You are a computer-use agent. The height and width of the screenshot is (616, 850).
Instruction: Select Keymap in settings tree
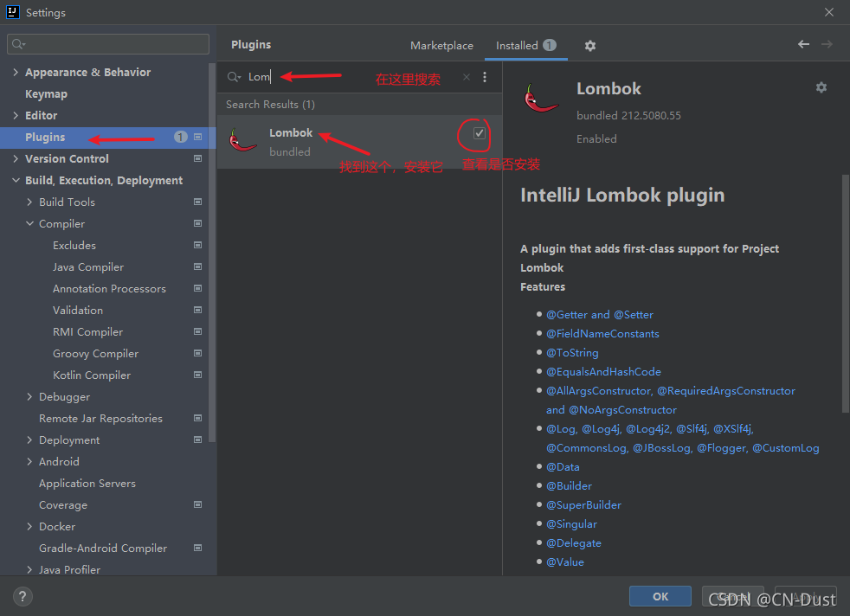[x=46, y=93]
